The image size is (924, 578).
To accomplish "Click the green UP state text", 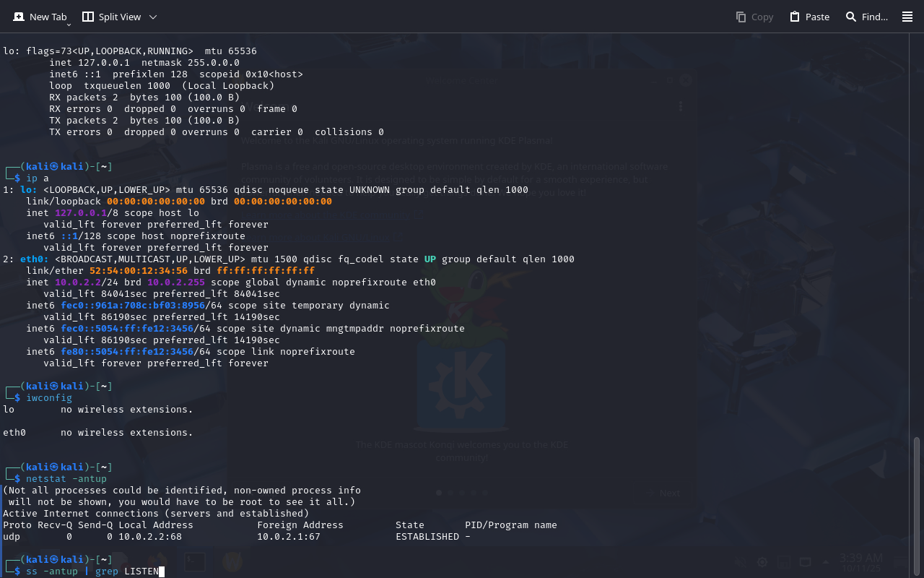I will click(430, 259).
